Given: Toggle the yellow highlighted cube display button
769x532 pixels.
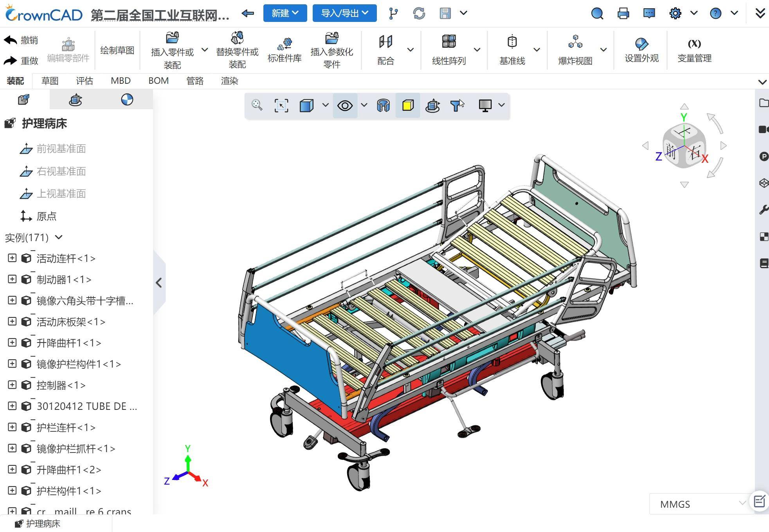Looking at the screenshot, I should 408,105.
